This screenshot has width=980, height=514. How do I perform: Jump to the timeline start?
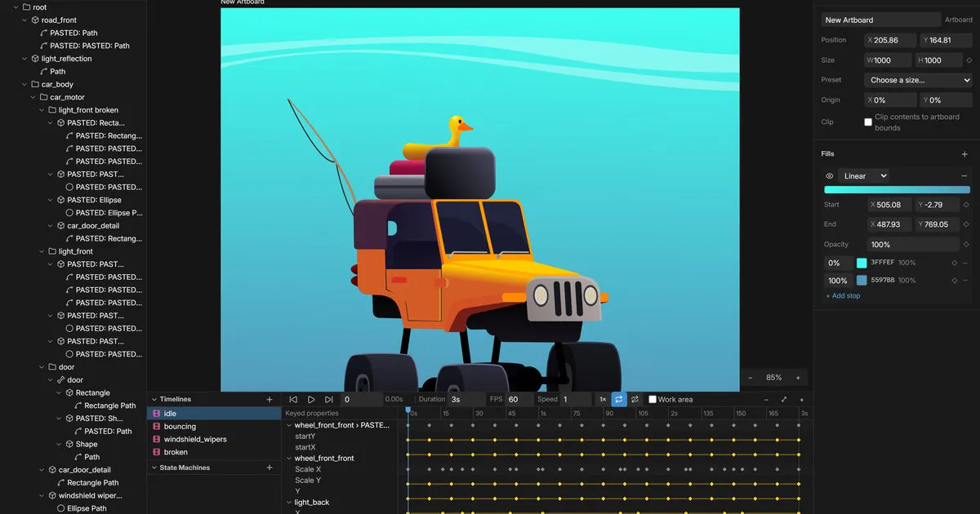click(x=293, y=400)
